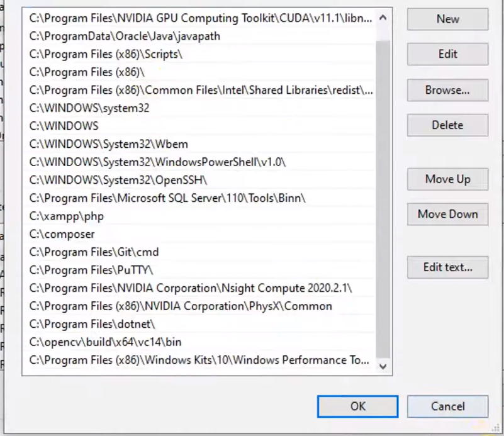
Task: Click the Edit button
Action: pos(448,54)
